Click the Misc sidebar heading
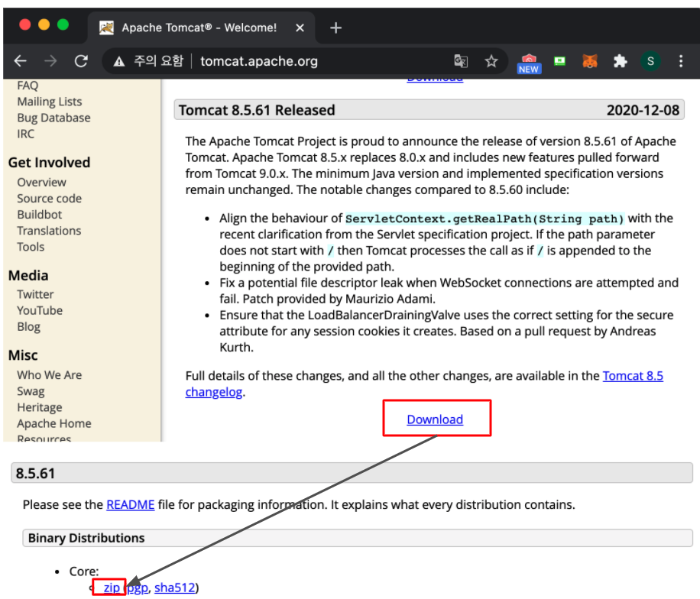The image size is (700, 599). pos(23,355)
